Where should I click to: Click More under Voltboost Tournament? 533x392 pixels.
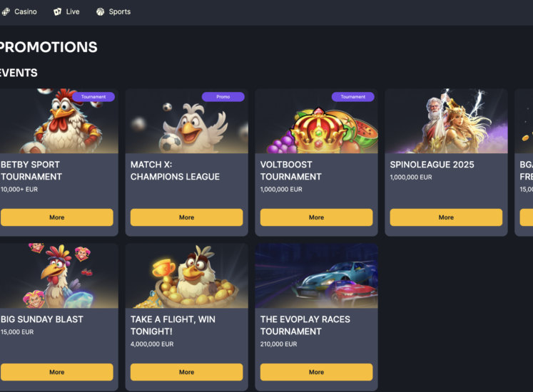point(317,217)
